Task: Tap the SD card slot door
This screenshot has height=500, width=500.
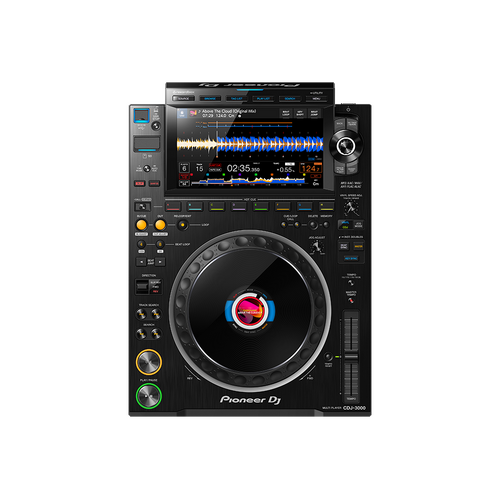Action: (x=147, y=143)
